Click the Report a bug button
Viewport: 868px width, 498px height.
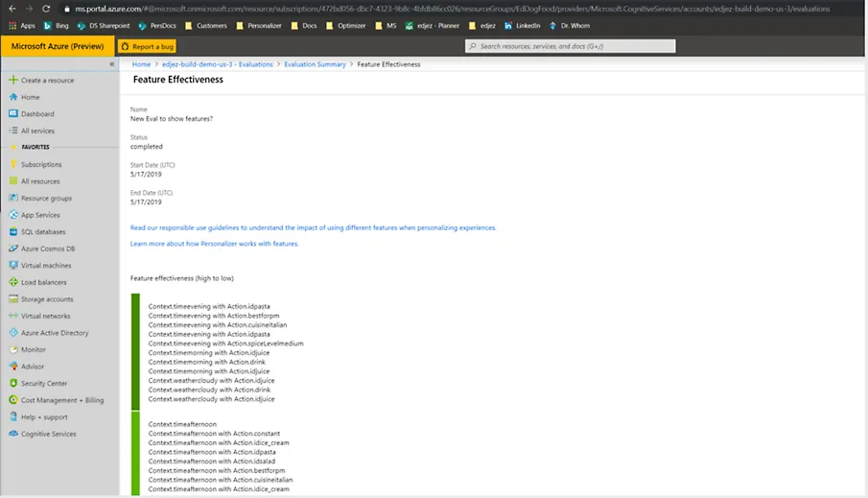tap(148, 46)
